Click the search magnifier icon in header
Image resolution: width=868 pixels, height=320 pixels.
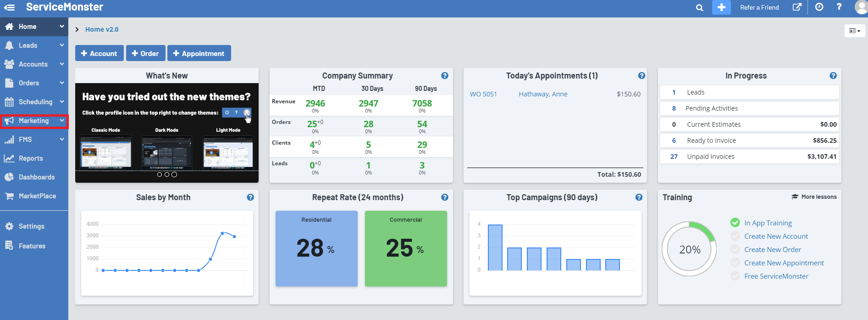(x=699, y=8)
